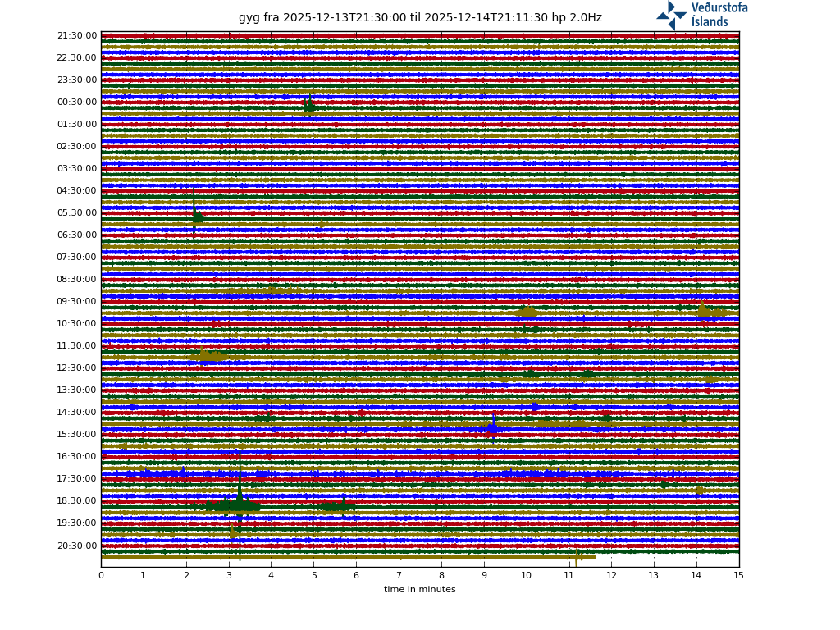The image size is (840, 630).
Task: Select the green spike near 05:30 at minute 2
Action: point(195,216)
